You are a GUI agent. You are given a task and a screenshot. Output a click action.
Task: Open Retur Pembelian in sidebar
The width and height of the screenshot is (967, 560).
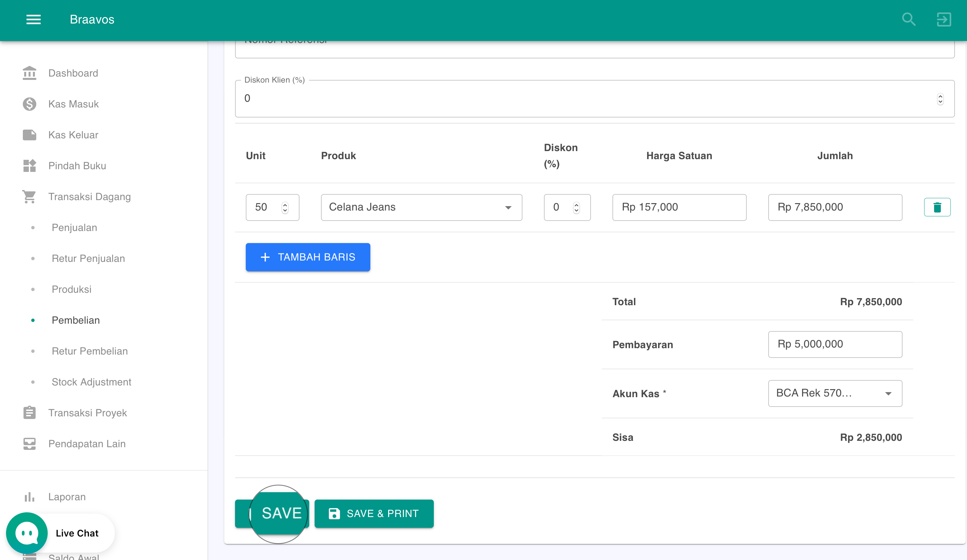89,351
